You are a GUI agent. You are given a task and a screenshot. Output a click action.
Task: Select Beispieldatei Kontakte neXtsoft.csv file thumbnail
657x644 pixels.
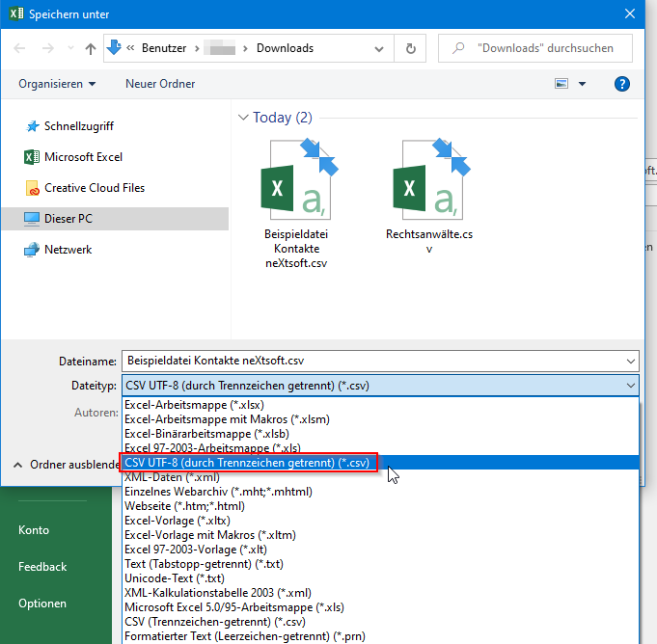pyautogui.click(x=296, y=203)
